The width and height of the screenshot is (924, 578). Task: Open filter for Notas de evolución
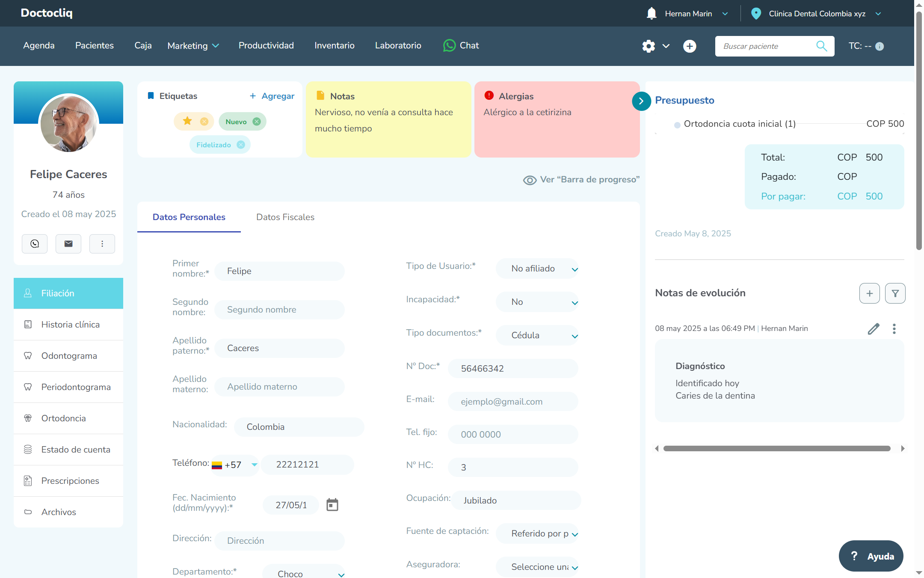click(895, 293)
